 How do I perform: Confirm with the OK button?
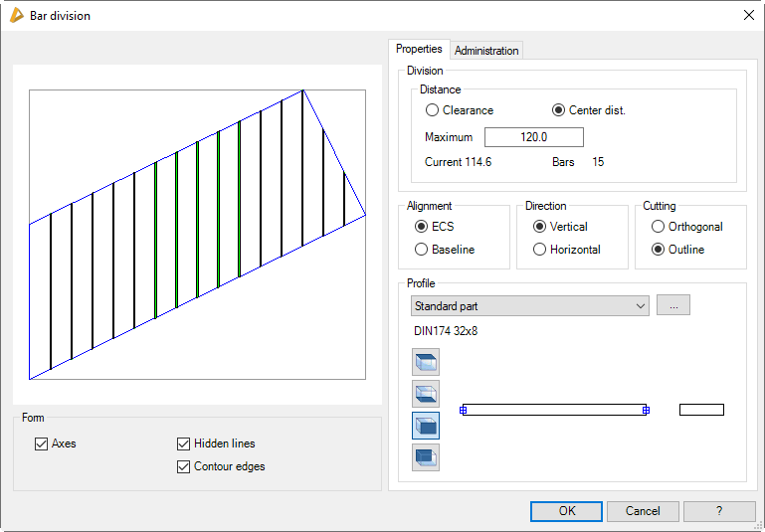[x=566, y=511]
